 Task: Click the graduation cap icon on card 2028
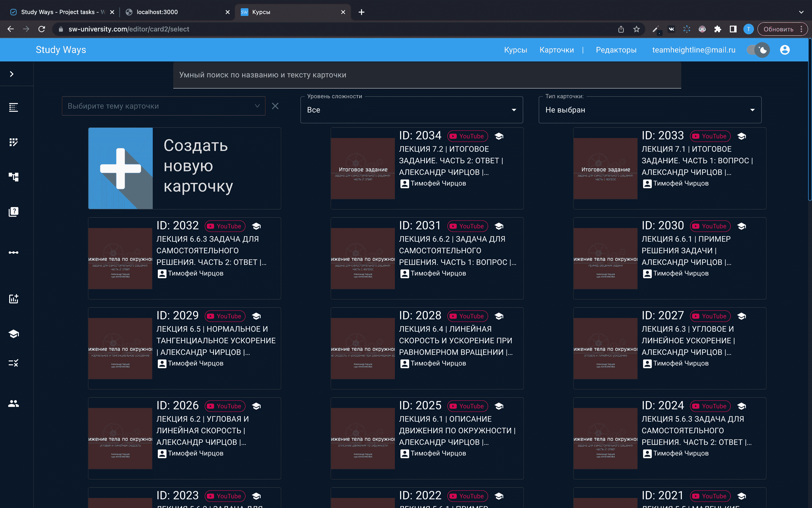pyautogui.click(x=499, y=316)
